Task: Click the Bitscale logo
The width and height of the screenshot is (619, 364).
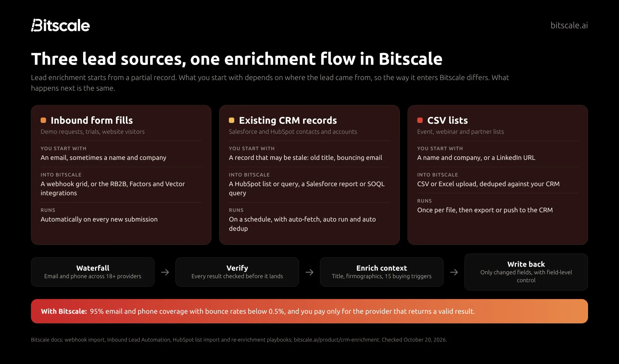Action: pos(60,25)
